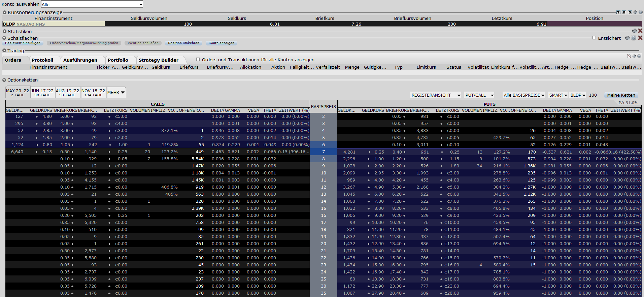The image size is (644, 297).
Task: Open the SMART exchange dropdown
Action: pos(558,95)
